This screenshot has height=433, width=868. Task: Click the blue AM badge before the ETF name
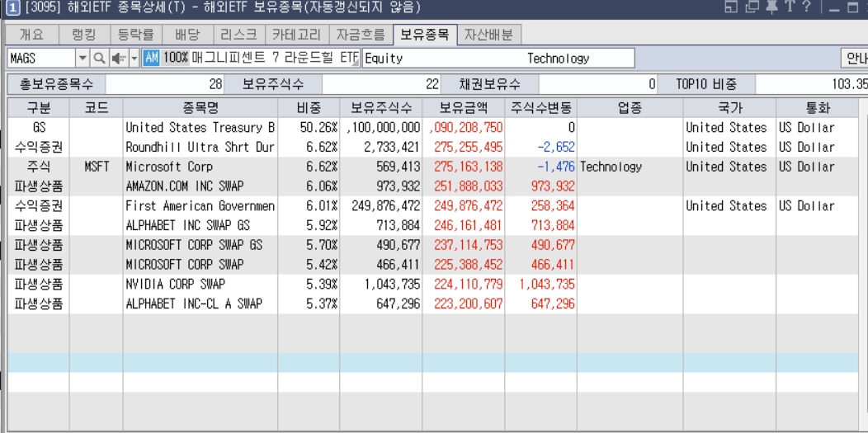[x=151, y=58]
